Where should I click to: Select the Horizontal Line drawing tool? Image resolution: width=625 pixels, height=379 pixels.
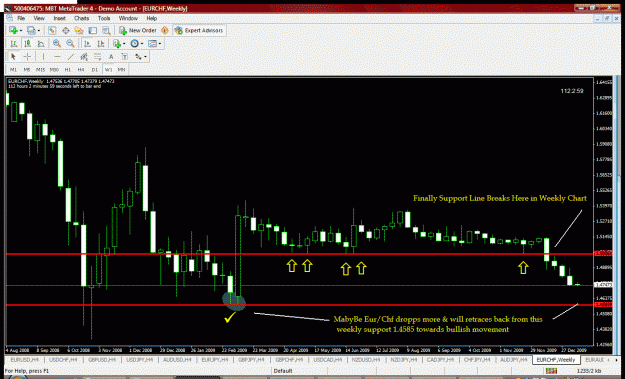click(57, 57)
